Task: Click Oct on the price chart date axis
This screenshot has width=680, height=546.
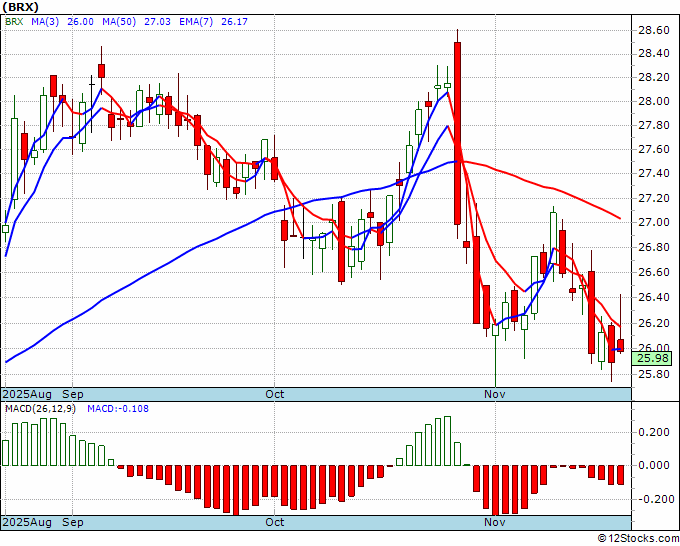Action: [x=275, y=394]
